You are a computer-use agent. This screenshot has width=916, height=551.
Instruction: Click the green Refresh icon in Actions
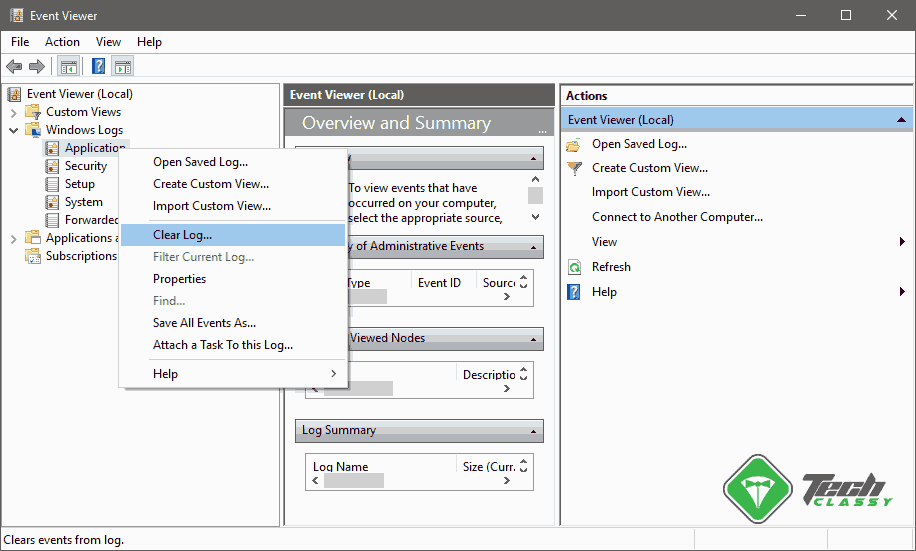point(574,267)
